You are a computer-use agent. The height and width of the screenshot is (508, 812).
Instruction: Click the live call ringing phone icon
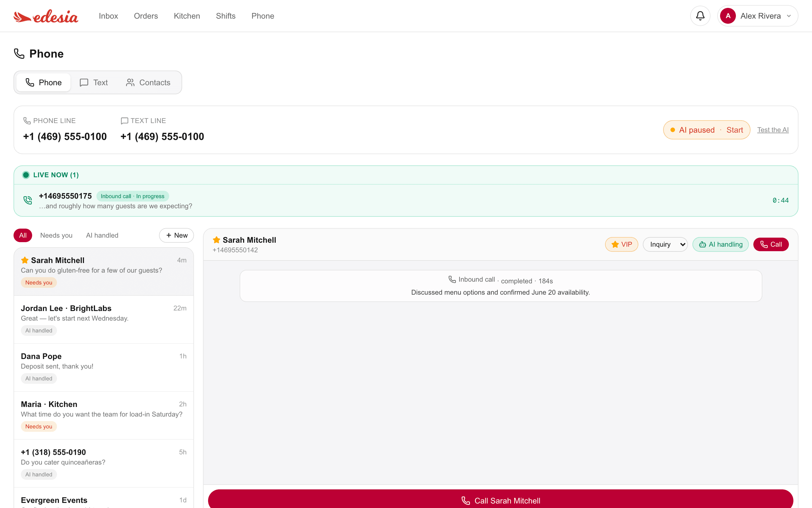pos(28,200)
